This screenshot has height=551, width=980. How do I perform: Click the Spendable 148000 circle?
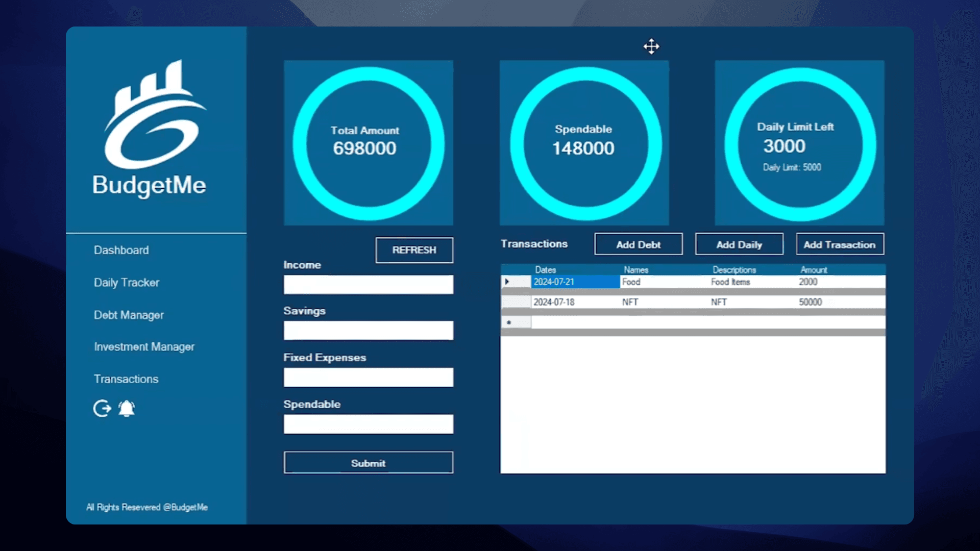click(585, 143)
